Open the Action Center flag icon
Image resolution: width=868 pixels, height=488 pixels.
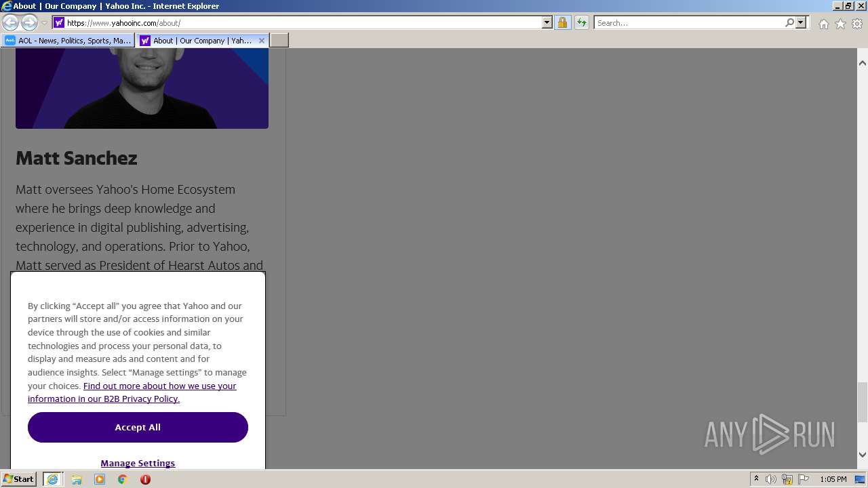click(x=804, y=479)
